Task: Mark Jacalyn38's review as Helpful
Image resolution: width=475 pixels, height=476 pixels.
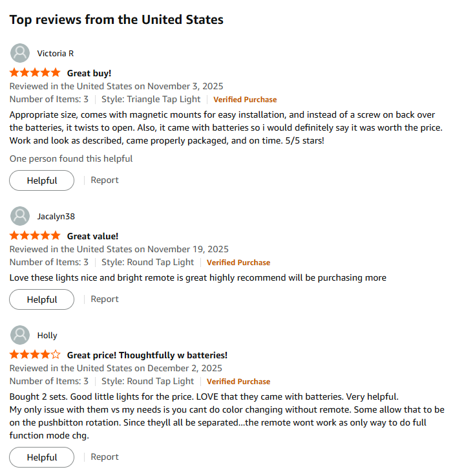Action: (42, 299)
